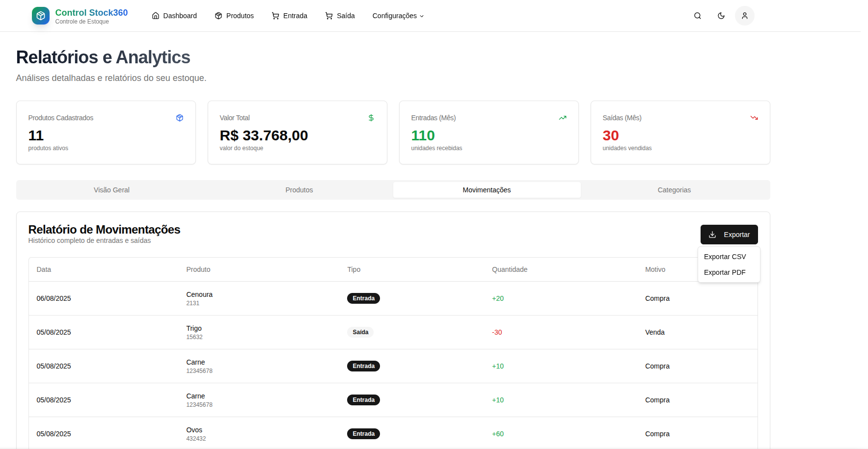The image size is (868, 449).
Task: Choose the Exportar PDF option
Action: [x=725, y=272]
